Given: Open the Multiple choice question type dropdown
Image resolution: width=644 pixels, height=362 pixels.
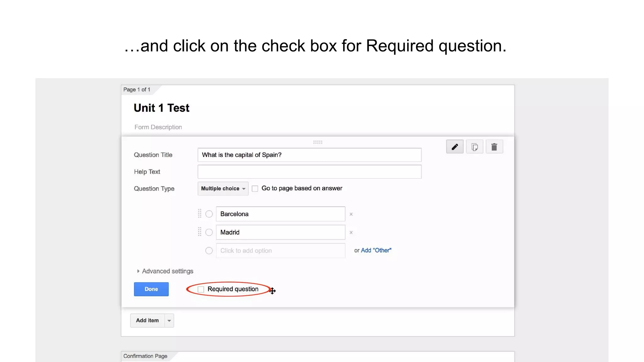Looking at the screenshot, I should tap(223, 189).
